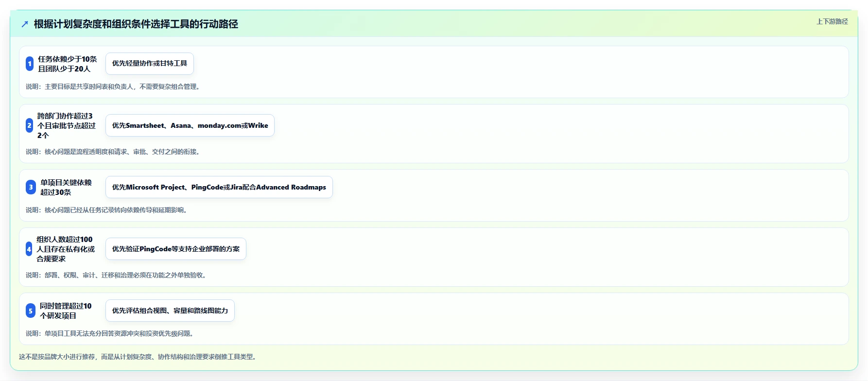Click the 优先评估组合视图、容量和路线图能力 box

pyautogui.click(x=170, y=311)
